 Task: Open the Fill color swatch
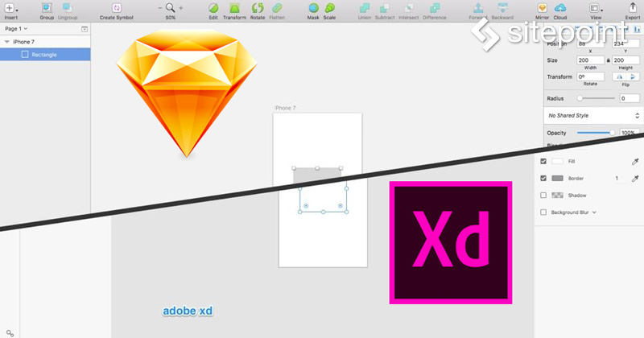click(557, 162)
